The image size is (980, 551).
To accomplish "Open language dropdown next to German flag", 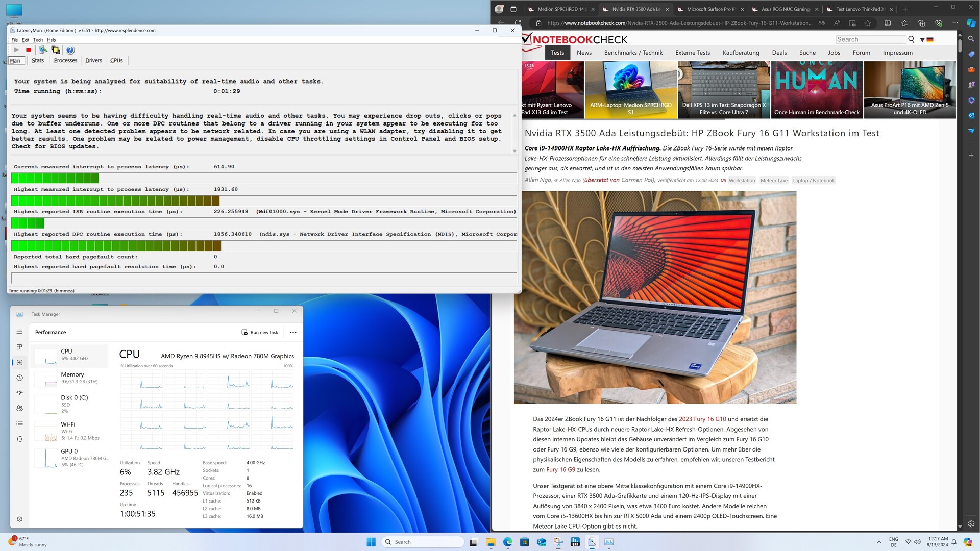I will pyautogui.click(x=922, y=40).
